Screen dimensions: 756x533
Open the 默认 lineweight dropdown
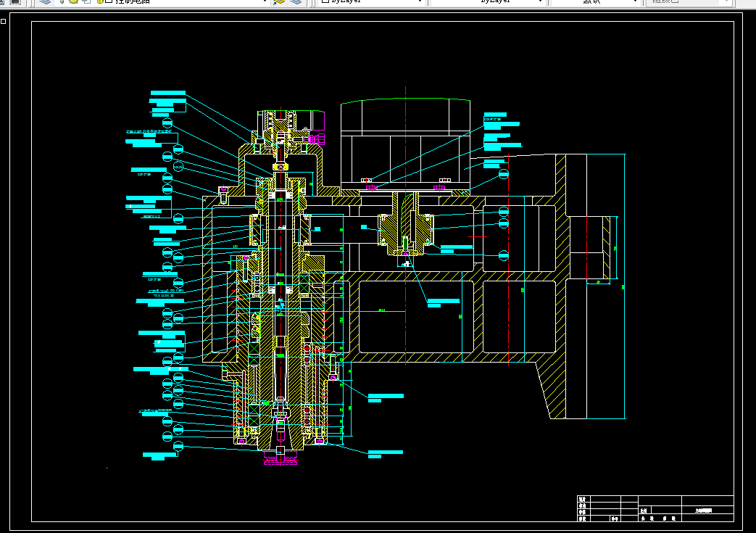click(x=595, y=1)
